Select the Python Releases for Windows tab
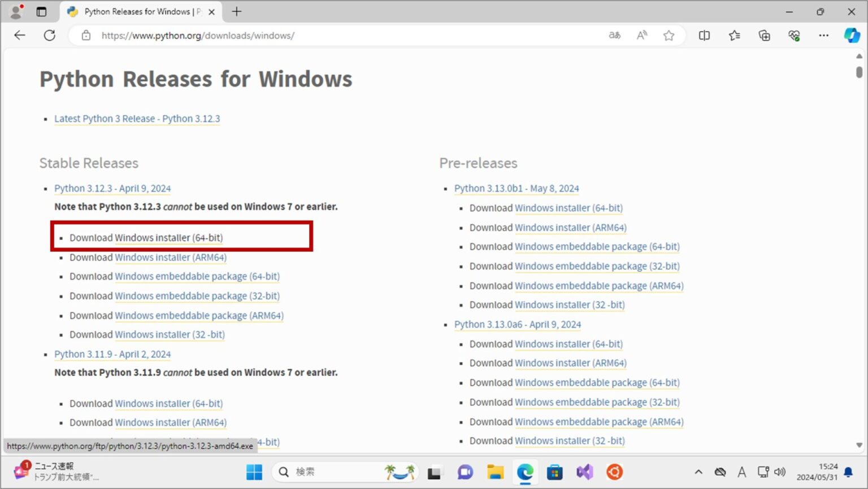This screenshot has width=868, height=489. (138, 11)
